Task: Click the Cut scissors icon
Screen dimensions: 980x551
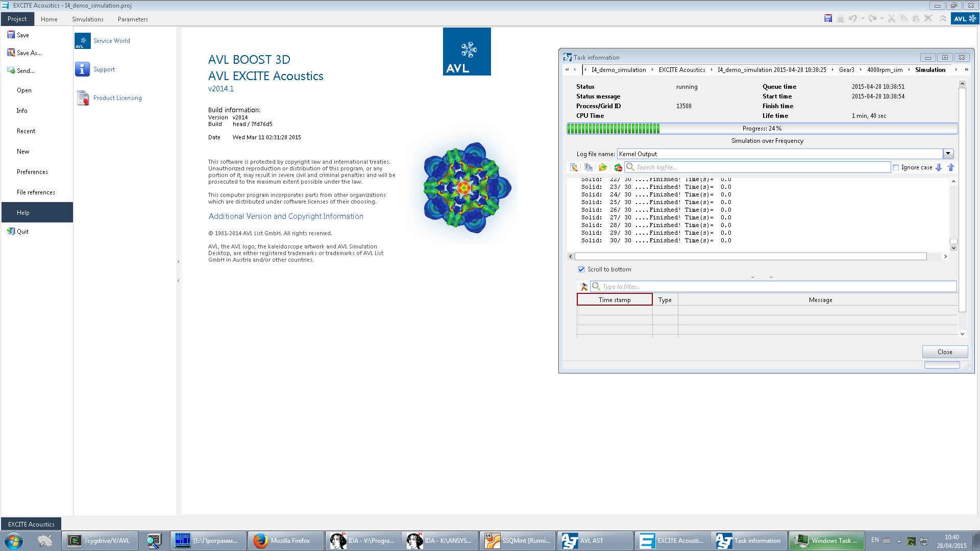Action: pyautogui.click(x=892, y=18)
